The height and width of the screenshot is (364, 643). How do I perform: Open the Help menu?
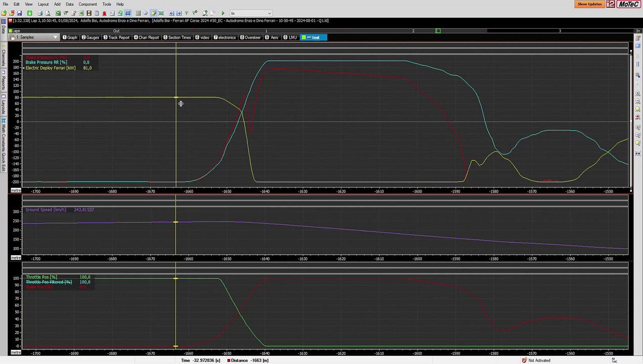(120, 4)
